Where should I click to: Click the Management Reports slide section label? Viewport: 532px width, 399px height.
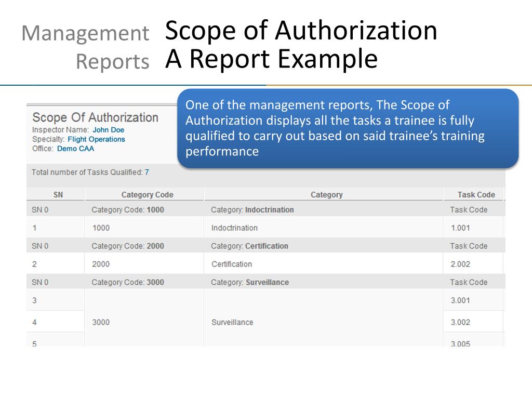[86, 47]
